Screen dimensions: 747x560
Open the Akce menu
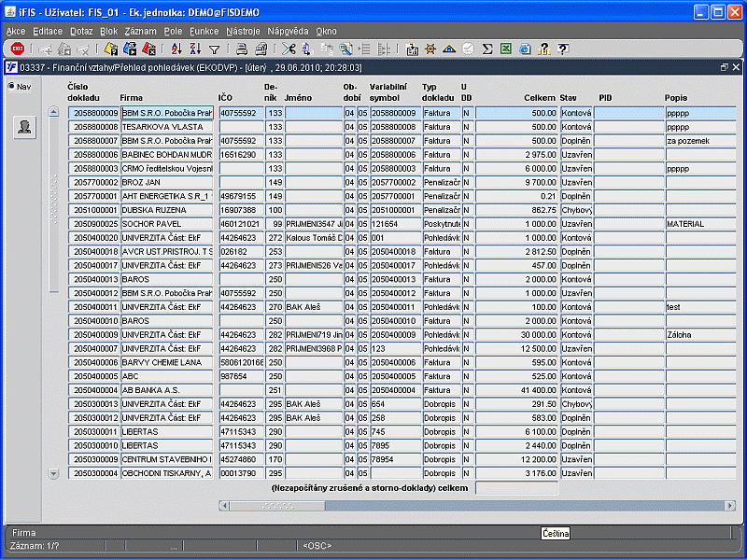click(16, 31)
